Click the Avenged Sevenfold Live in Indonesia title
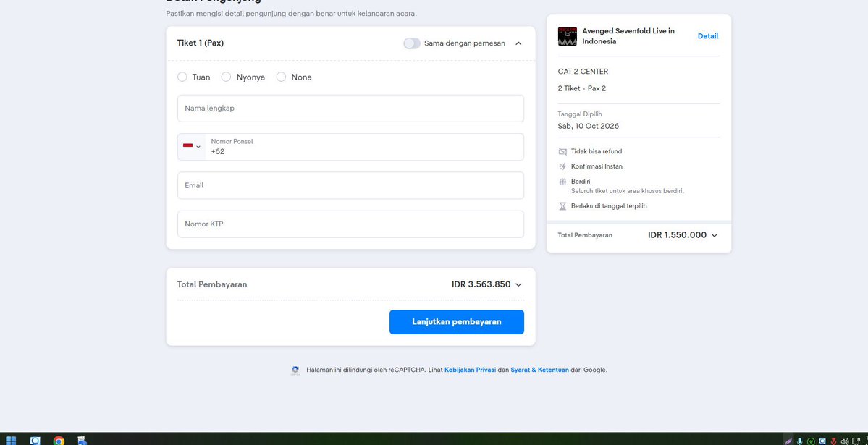The image size is (868, 445). [x=628, y=36]
